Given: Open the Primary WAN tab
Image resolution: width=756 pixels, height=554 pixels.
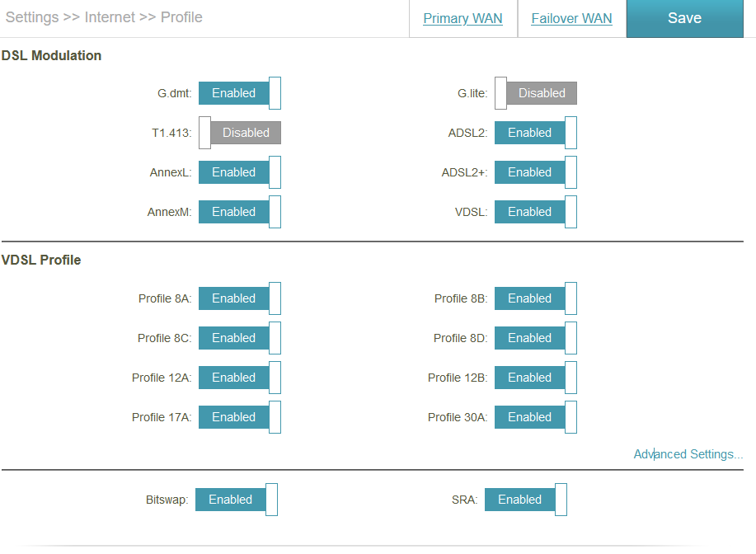Looking at the screenshot, I should [463, 19].
